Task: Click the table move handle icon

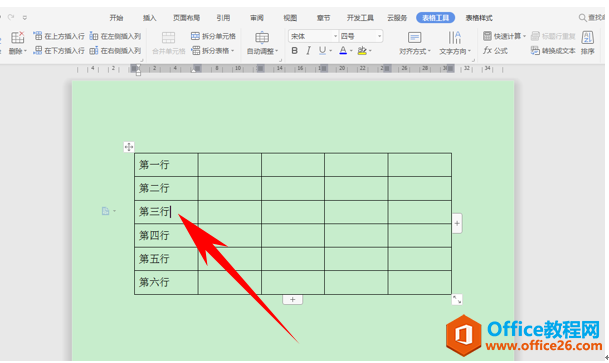Action: point(129,147)
